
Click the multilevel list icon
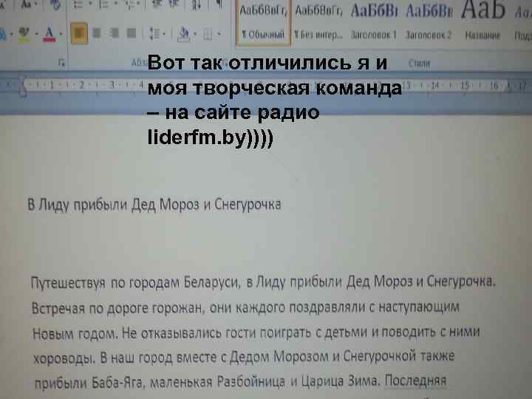point(129,4)
